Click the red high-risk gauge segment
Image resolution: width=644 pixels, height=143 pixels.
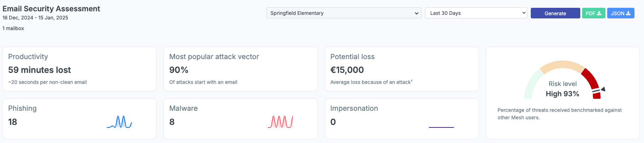(590, 78)
